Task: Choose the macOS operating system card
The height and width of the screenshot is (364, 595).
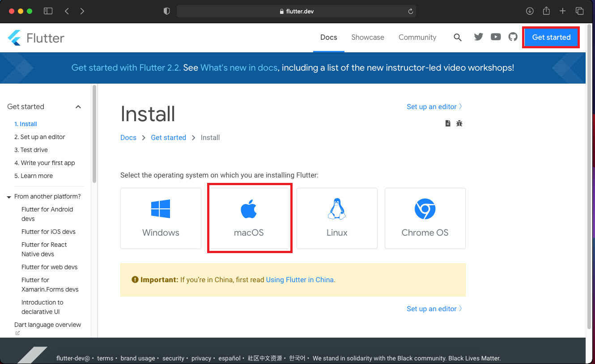Action: tap(249, 218)
